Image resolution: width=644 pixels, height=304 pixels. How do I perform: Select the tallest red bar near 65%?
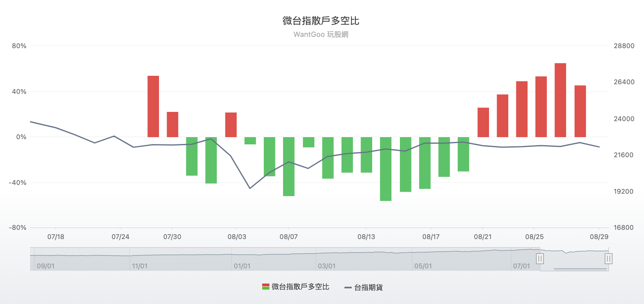[x=560, y=100]
